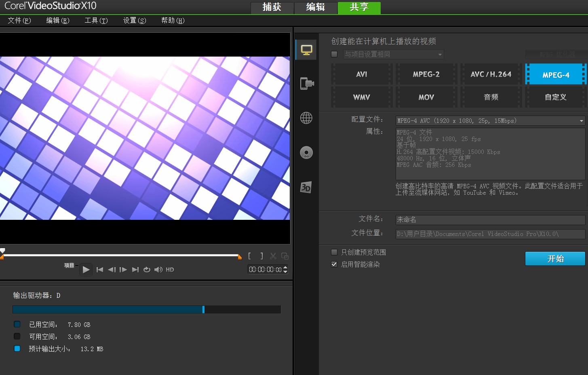Switch to the 编辑 tab
Screen dimensions: 588x375
316,7
